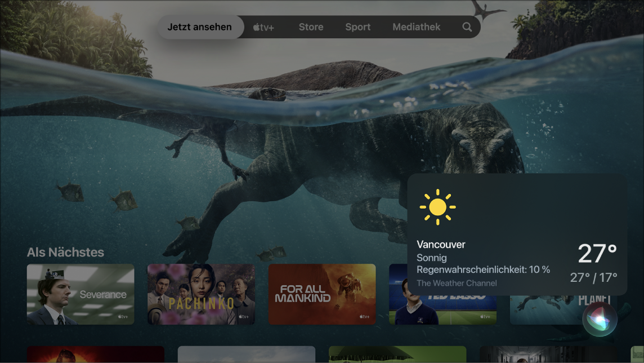Open the Pachinko thumbnail

click(x=202, y=294)
